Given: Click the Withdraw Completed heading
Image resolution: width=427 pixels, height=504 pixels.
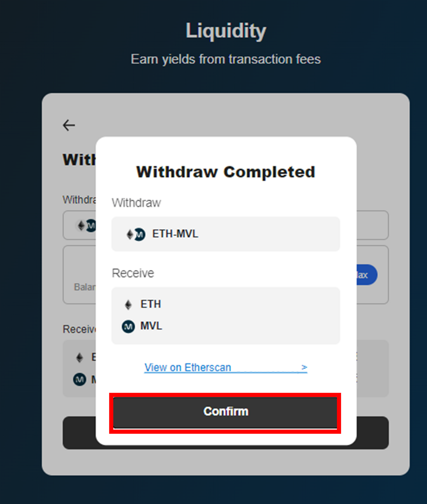Looking at the screenshot, I should pyautogui.click(x=226, y=172).
